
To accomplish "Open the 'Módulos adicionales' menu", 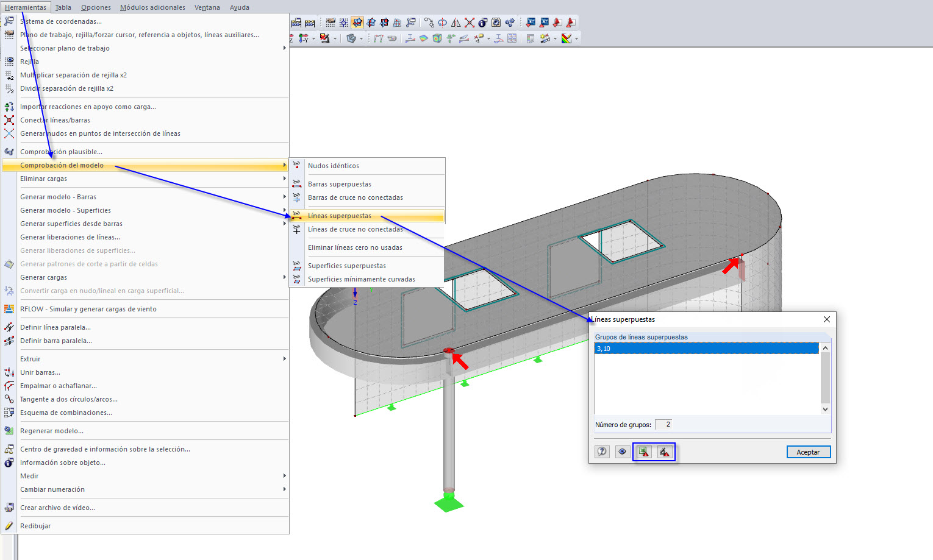I will [x=152, y=7].
